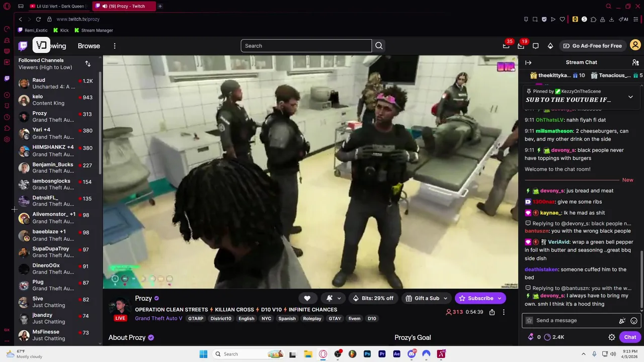This screenshot has height=362, width=644.
Task: Reload the page in browser toolbar
Action: coord(38,19)
